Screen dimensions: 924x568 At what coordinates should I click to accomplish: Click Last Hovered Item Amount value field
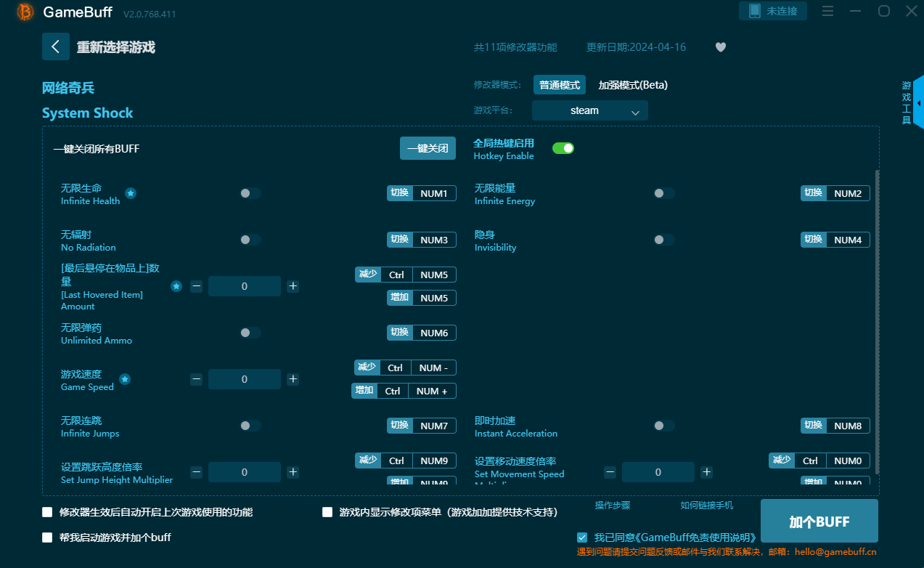coord(245,286)
